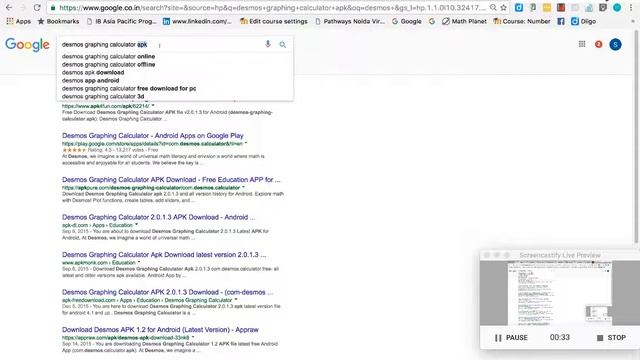This screenshot has height=360, width=640.
Task: Pause the Screencastify recording
Action: coord(511,338)
